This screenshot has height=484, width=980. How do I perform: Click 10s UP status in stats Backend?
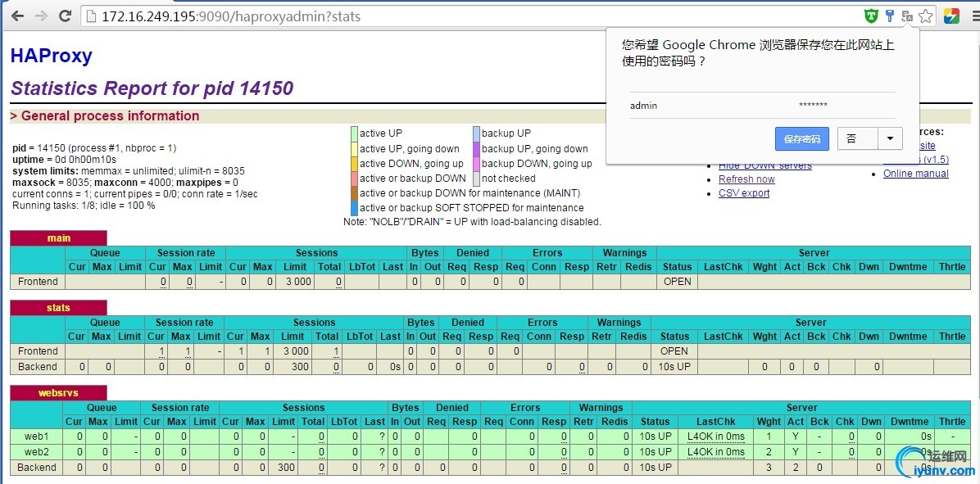point(674,367)
